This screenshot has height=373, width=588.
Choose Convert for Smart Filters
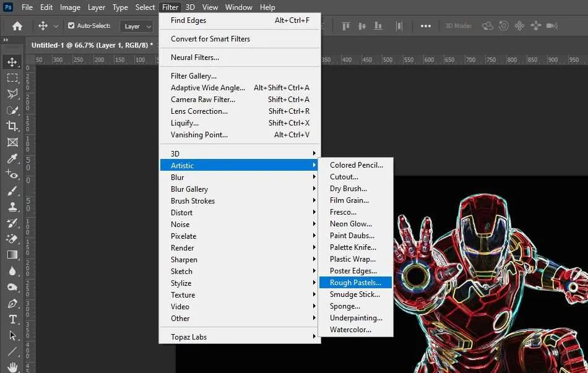(240, 39)
